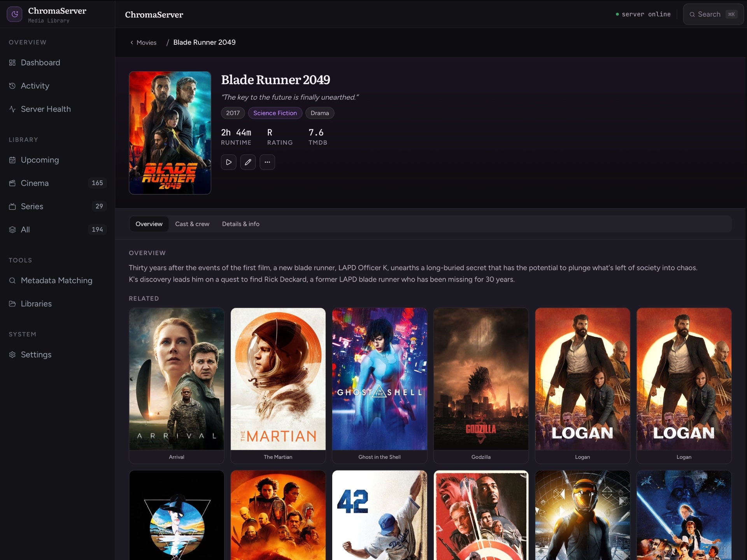Click the ChromaServer logo icon in sidebar
This screenshot has height=560, width=747.
[x=14, y=14]
